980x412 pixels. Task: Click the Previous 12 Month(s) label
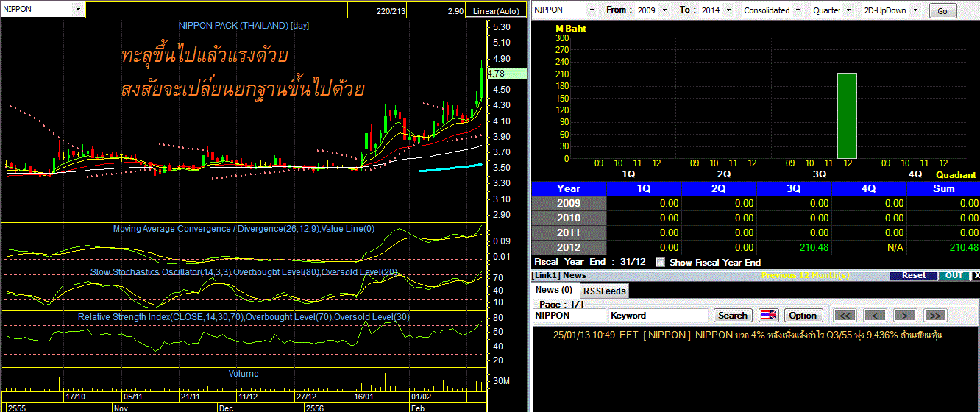[x=806, y=275]
